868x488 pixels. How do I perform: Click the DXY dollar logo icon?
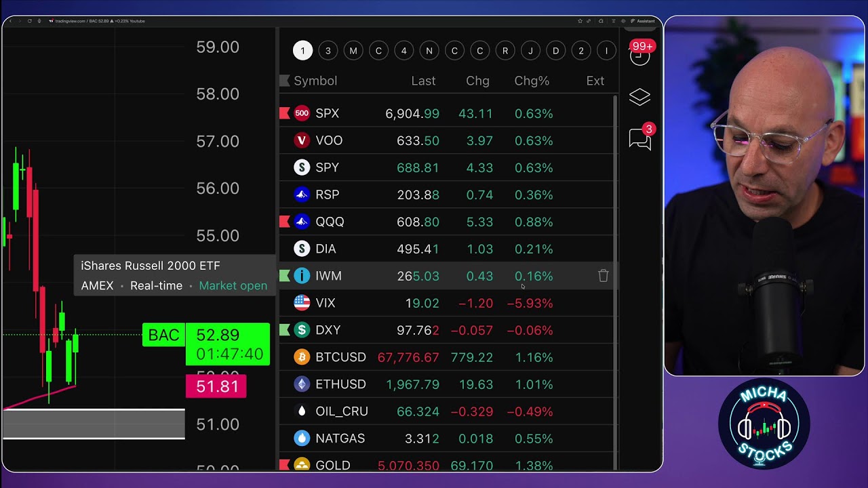pyautogui.click(x=302, y=330)
